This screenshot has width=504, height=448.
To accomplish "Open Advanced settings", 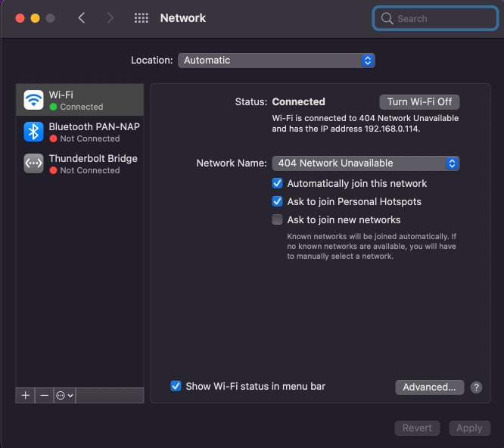I will coord(429,387).
